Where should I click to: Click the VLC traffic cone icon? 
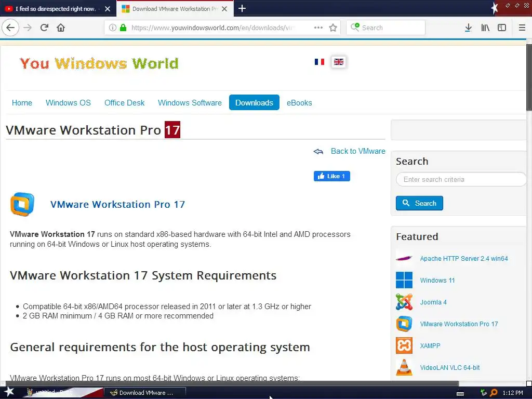pyautogui.click(x=404, y=367)
